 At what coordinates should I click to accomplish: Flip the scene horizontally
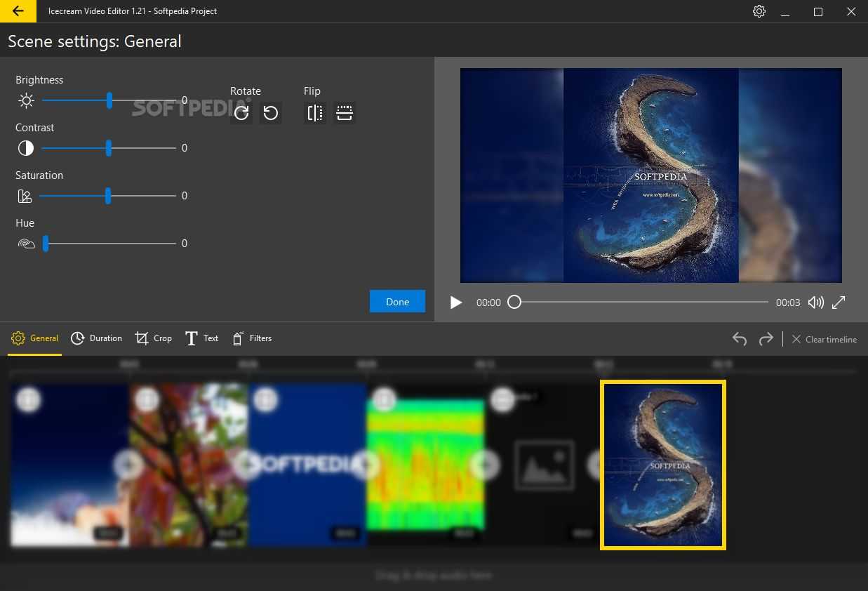315,113
